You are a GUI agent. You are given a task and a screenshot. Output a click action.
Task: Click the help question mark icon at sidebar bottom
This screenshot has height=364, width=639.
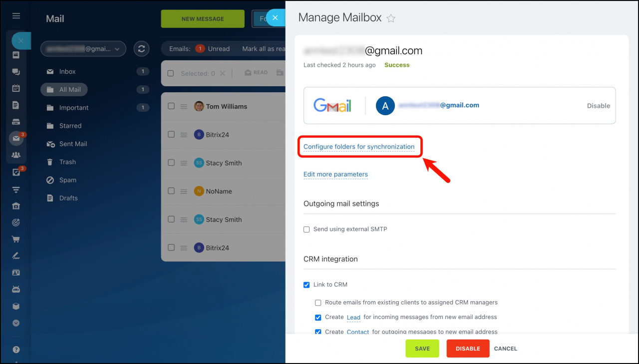[x=15, y=349]
